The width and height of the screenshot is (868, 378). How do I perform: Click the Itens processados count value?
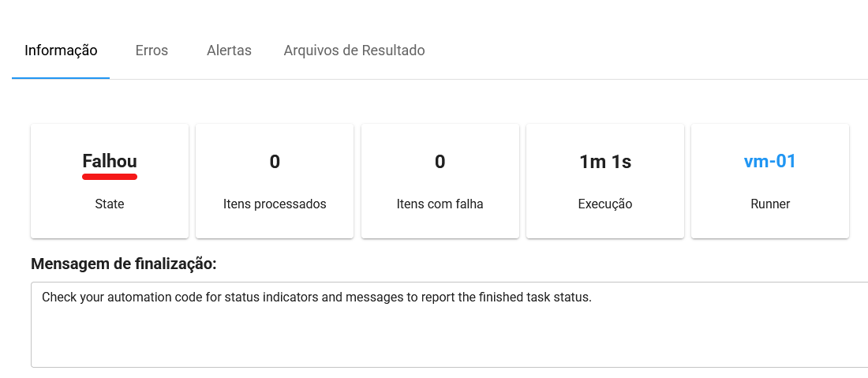(x=275, y=162)
